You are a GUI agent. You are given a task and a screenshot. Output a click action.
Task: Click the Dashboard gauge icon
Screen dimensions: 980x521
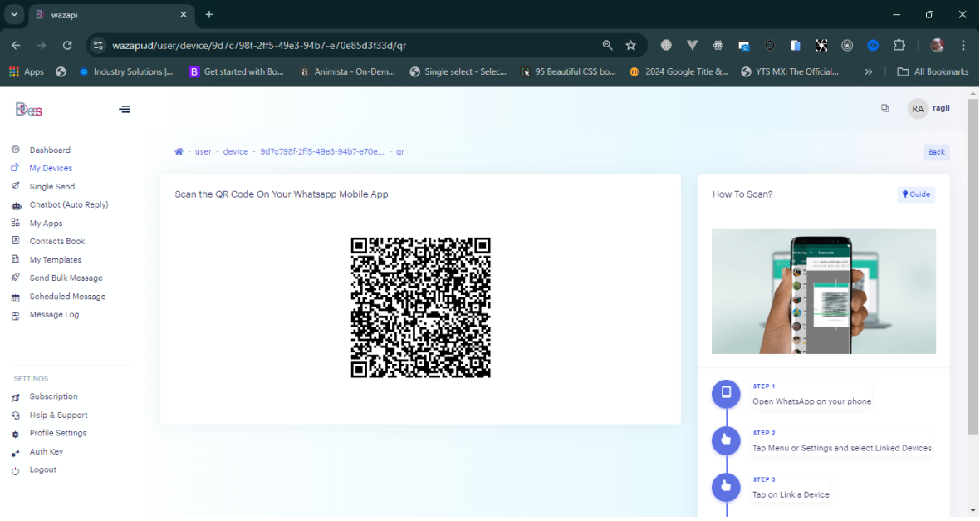coord(16,150)
